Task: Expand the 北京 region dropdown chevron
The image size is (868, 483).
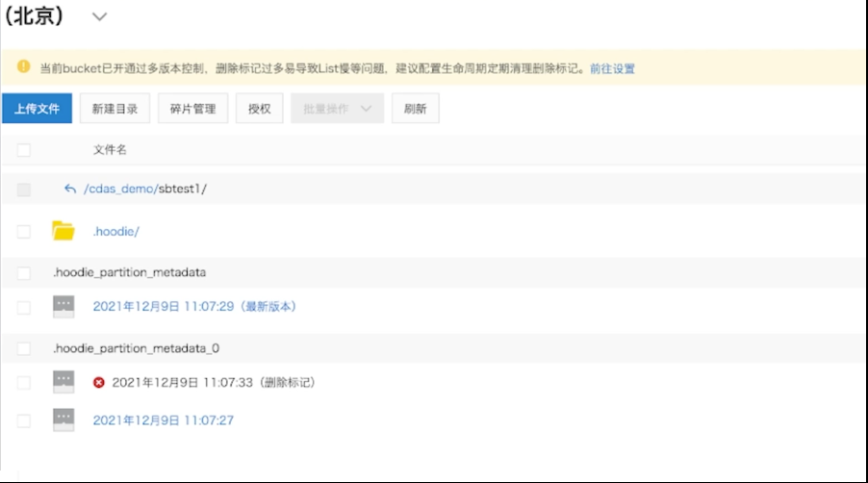Action: pos(99,17)
